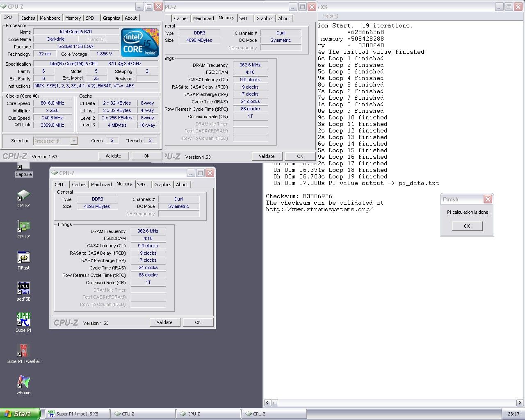Screen dimensions: 525x420
Task: Click the QPI Link value '3369.0 MHz'
Action: click(52, 126)
